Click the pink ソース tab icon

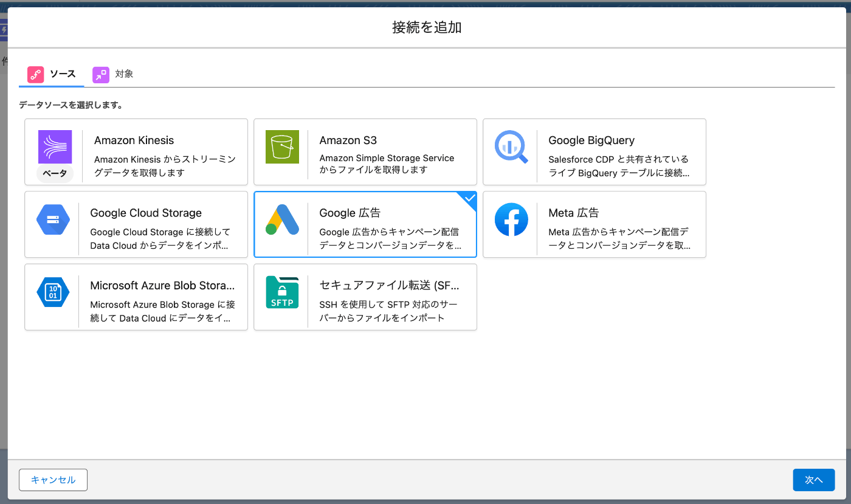[36, 75]
